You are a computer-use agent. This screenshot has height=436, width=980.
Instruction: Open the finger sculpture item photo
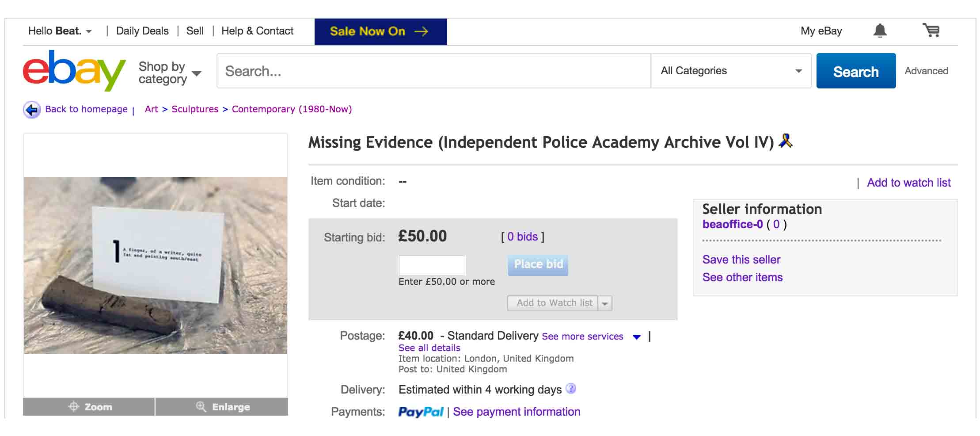tap(156, 265)
